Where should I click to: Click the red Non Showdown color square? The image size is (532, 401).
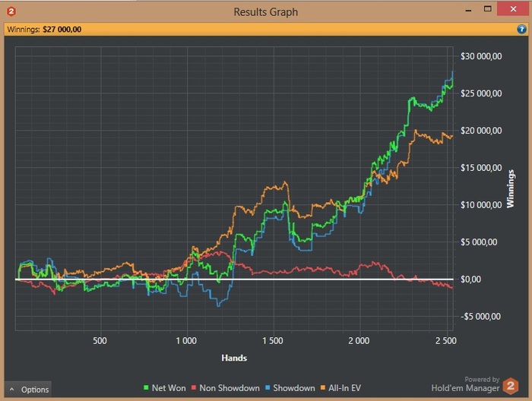[194, 387]
